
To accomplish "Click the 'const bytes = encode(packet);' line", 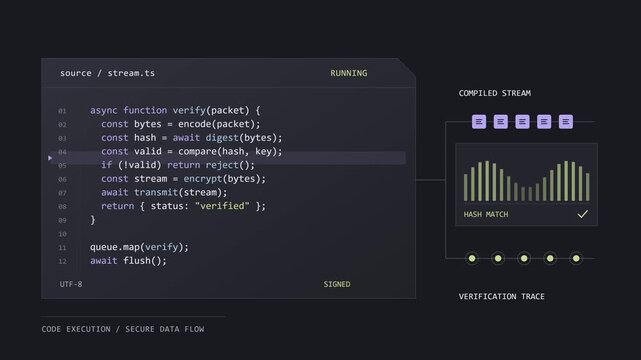I will [x=181, y=124].
